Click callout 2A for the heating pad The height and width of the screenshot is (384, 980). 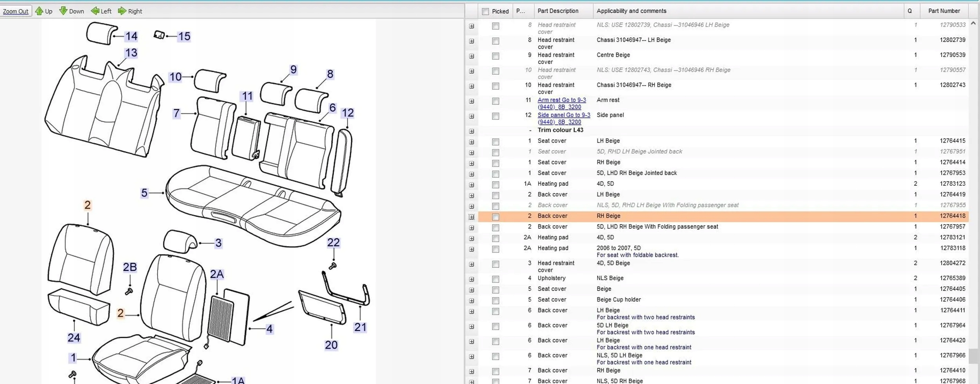[217, 274]
